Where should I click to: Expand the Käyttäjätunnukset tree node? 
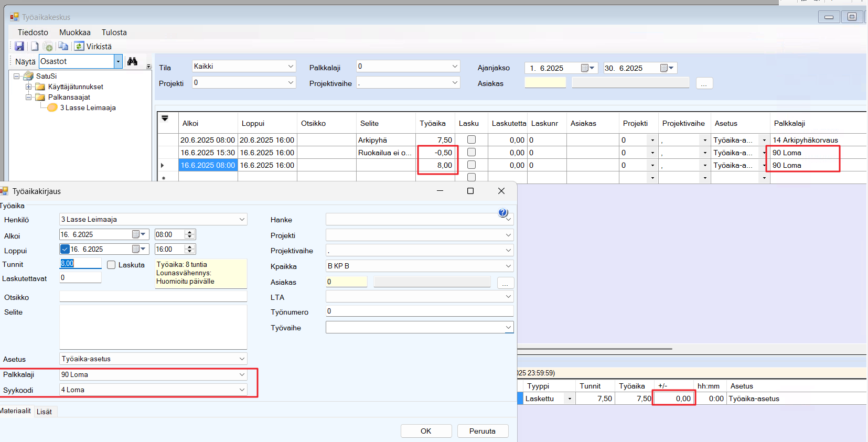[x=29, y=87]
